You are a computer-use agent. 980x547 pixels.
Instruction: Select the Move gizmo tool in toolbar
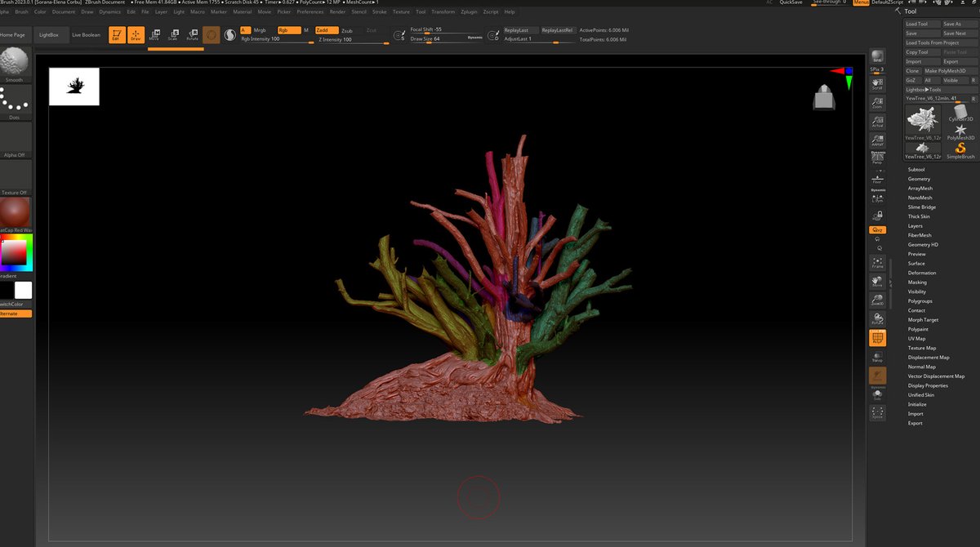point(154,35)
